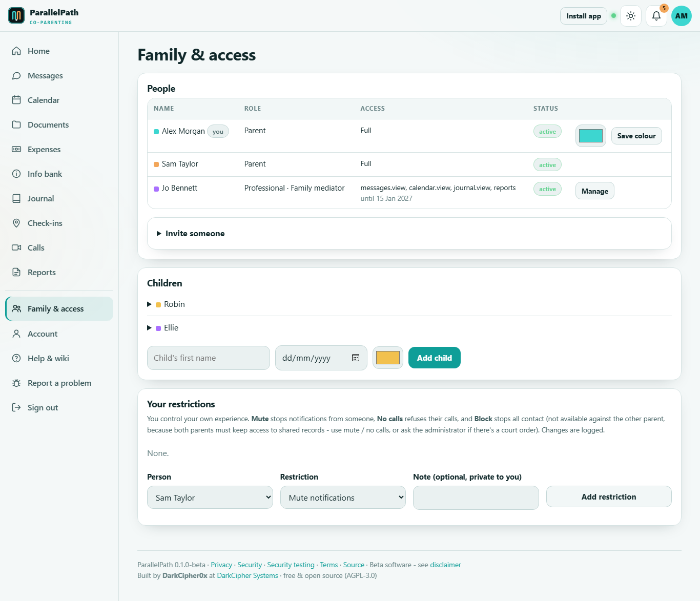This screenshot has height=601, width=700.
Task: Open Alex Morgan's teal colour picker
Action: click(x=591, y=136)
